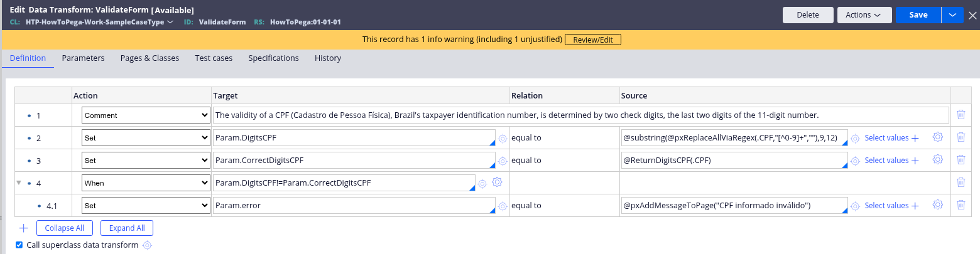Click Source column header
The width and height of the screenshot is (980, 254).
(x=634, y=96)
